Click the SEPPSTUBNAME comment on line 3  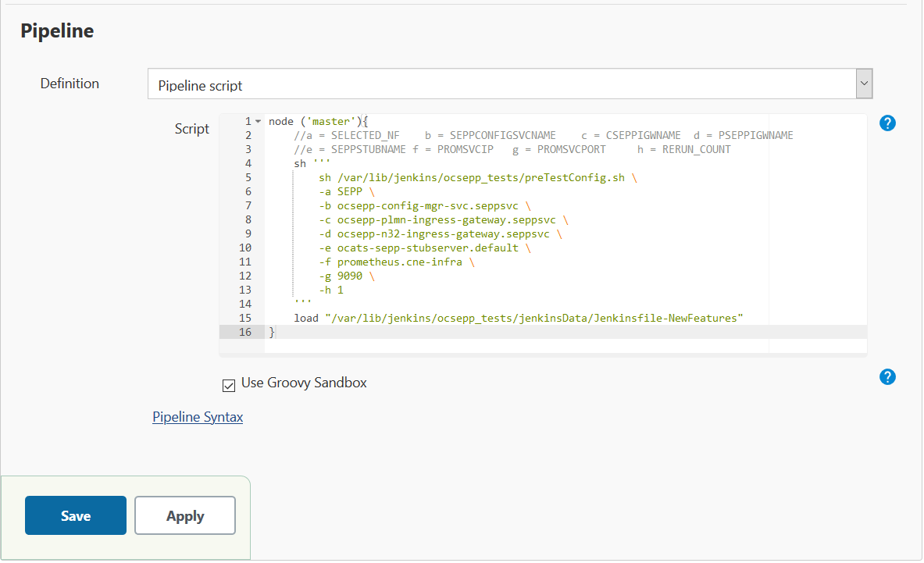click(368, 150)
